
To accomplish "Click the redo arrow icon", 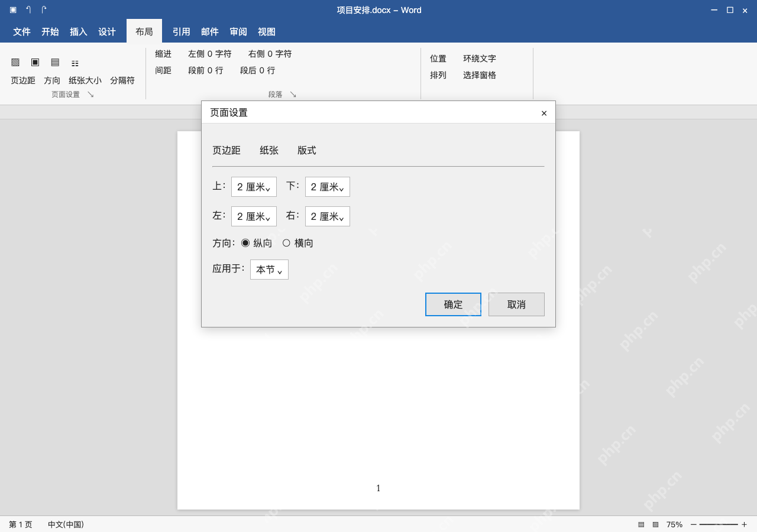I will pos(44,9).
